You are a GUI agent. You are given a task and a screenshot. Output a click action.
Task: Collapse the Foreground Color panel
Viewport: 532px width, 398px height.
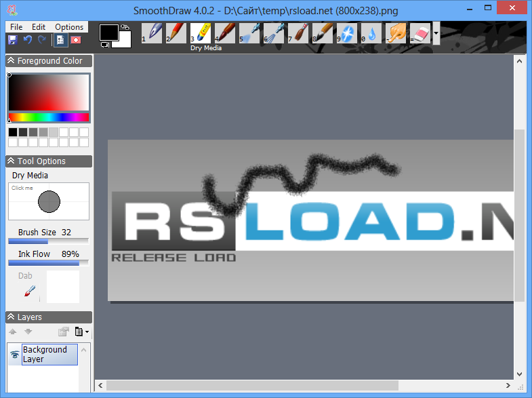coord(11,60)
